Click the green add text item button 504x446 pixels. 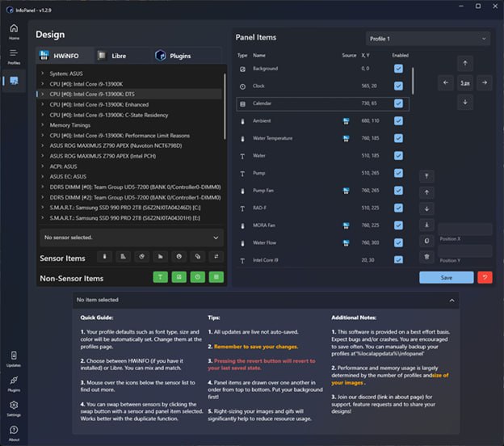[x=160, y=277]
